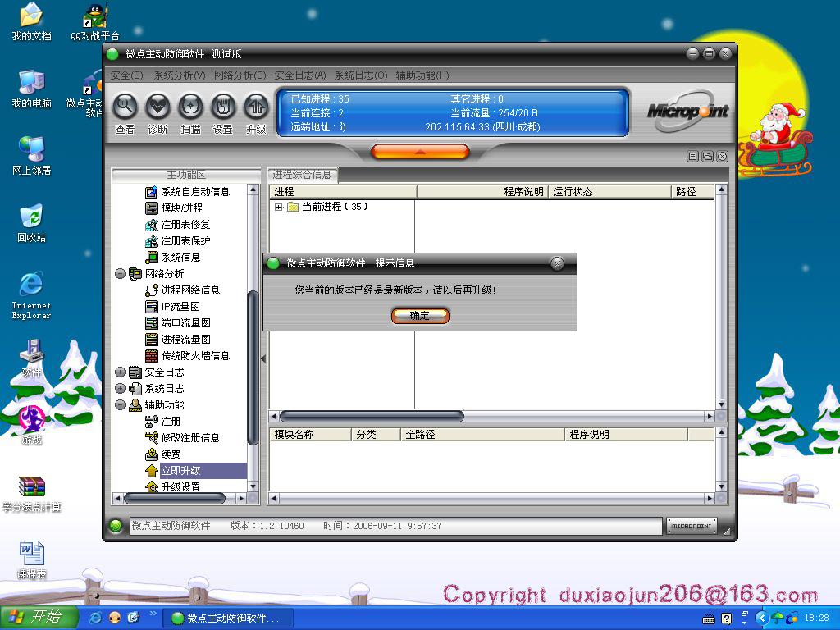Collapse the header with the orange arrow button
This screenshot has height=630, width=840.
click(x=420, y=152)
